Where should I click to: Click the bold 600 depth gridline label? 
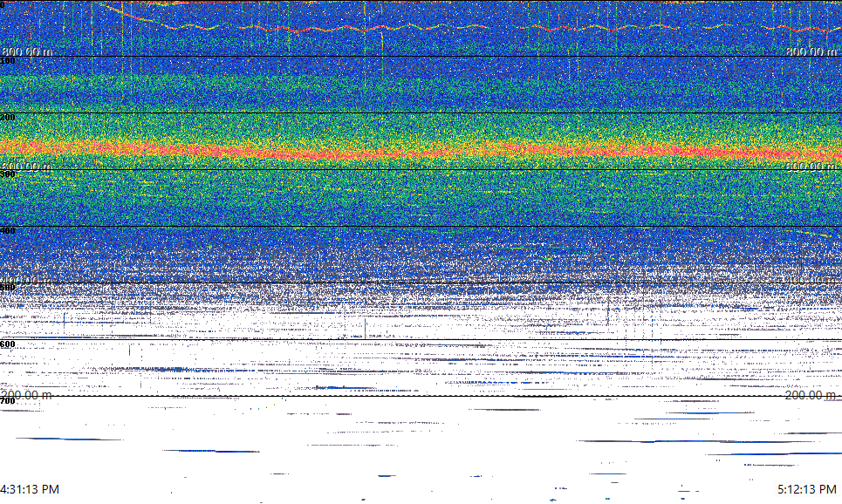click(x=8, y=344)
